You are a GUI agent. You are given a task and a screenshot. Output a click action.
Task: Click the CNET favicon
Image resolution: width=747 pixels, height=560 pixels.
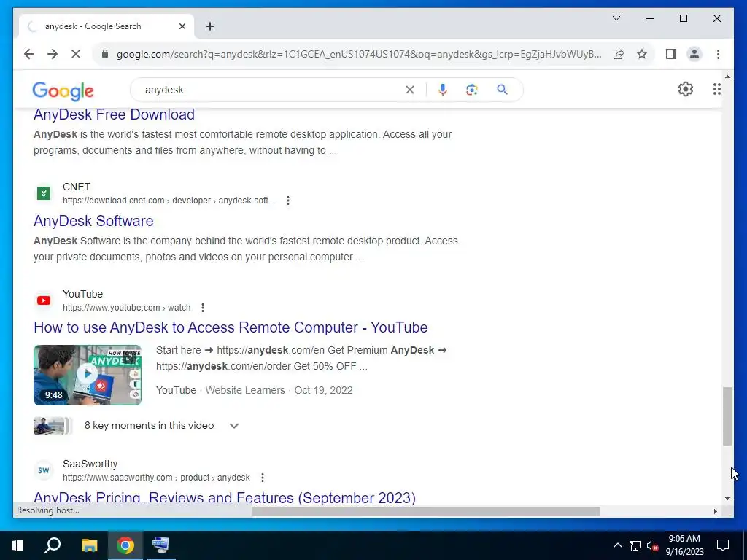tap(43, 193)
